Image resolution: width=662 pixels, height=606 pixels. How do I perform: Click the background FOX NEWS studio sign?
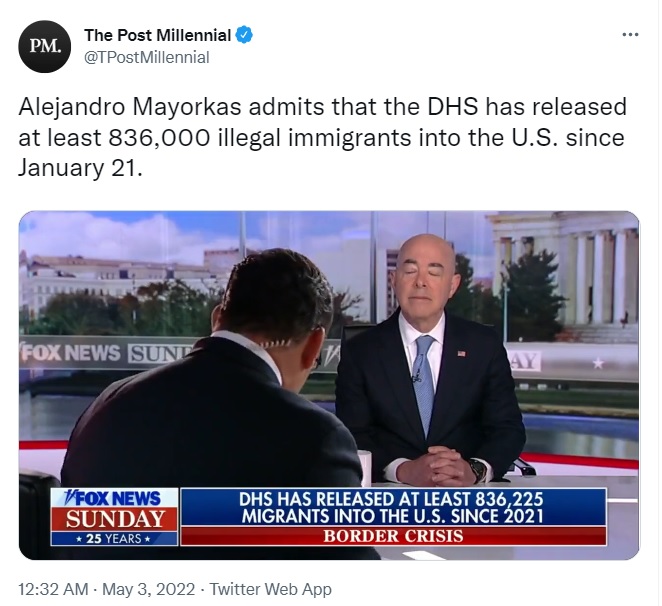coord(70,353)
